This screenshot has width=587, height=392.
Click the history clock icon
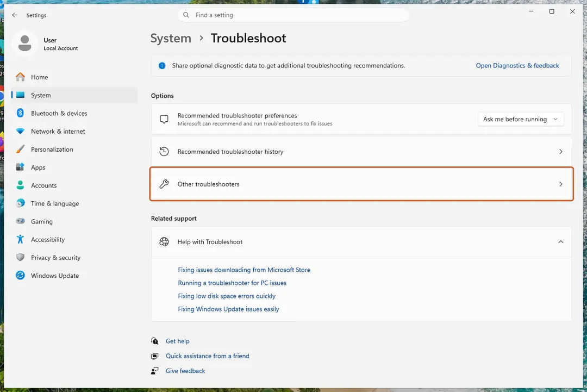click(164, 152)
